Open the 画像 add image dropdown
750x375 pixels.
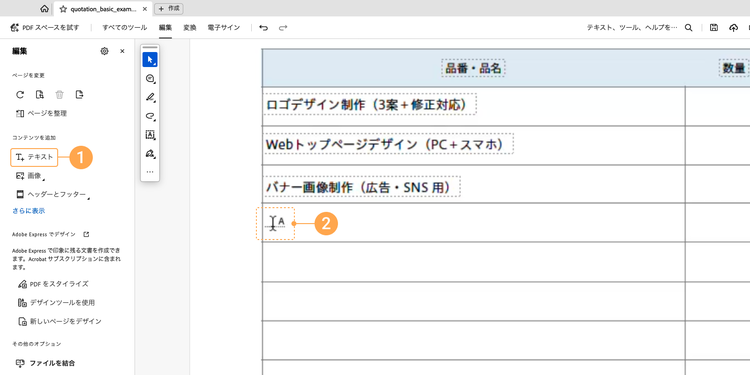pos(31,176)
